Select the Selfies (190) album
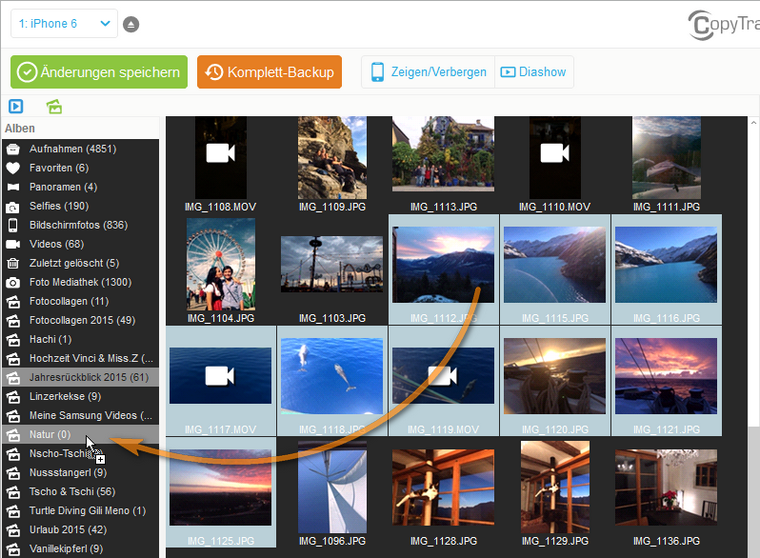 (80, 206)
